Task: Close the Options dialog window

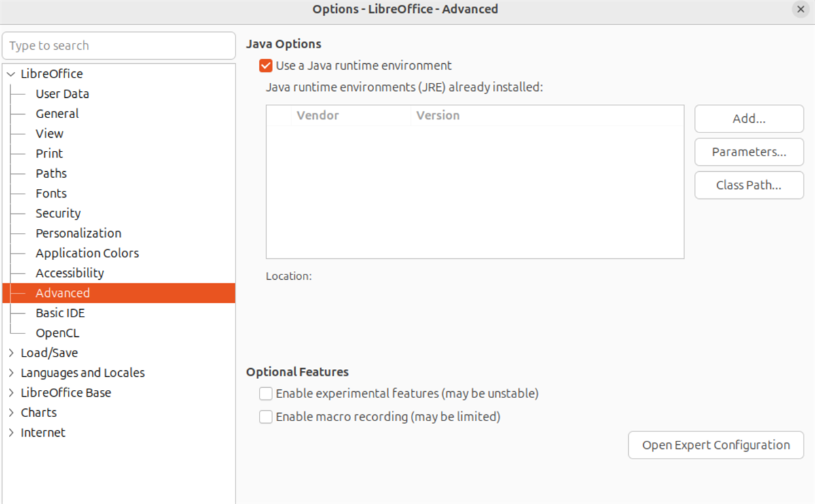Action: click(x=801, y=10)
